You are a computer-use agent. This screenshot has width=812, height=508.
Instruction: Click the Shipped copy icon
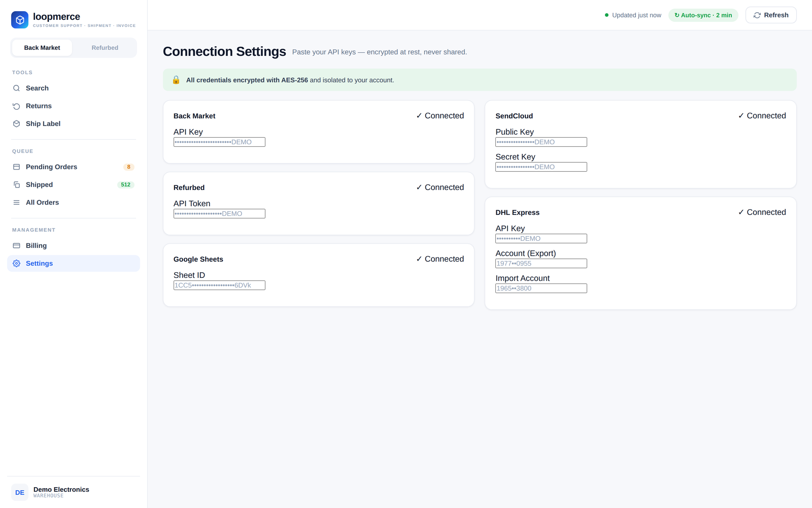tap(16, 185)
